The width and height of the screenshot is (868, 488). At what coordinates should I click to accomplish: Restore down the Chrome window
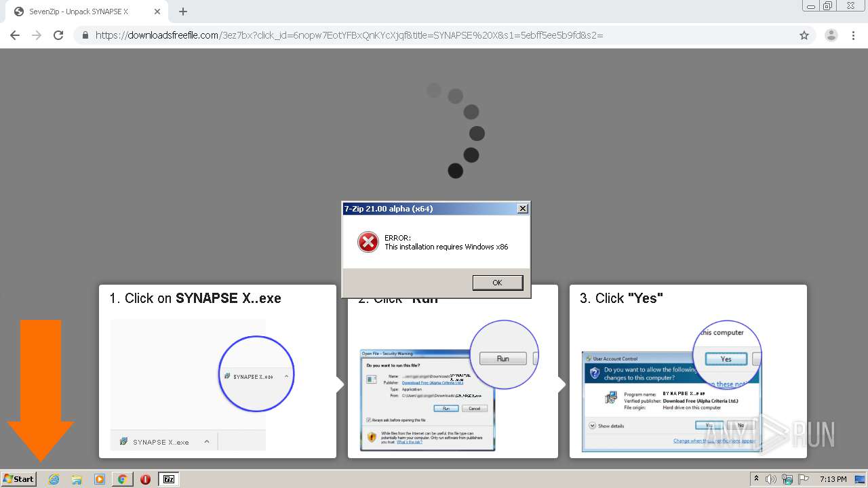(x=828, y=6)
